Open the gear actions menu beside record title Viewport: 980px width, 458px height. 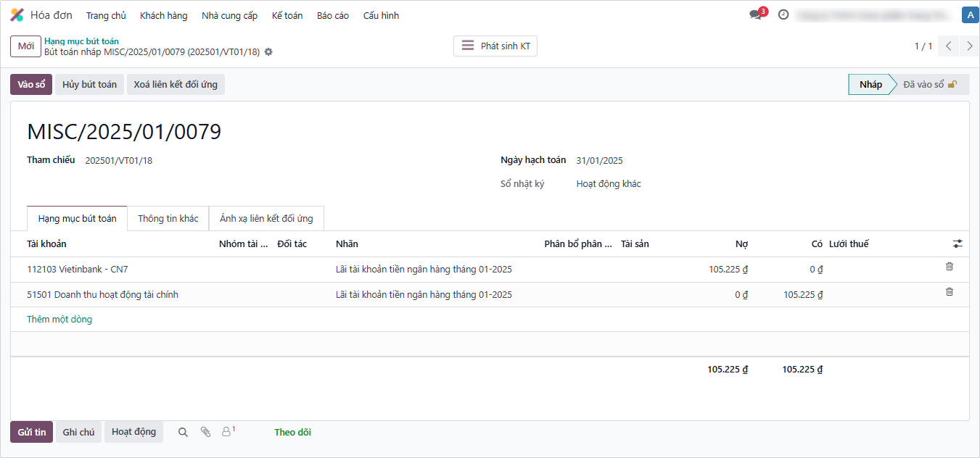[x=268, y=52]
